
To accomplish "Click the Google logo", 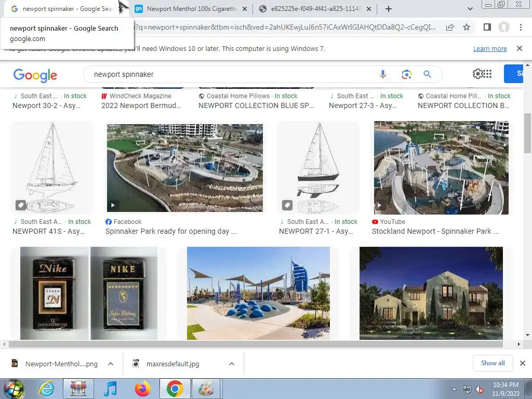I will pyautogui.click(x=35, y=75).
